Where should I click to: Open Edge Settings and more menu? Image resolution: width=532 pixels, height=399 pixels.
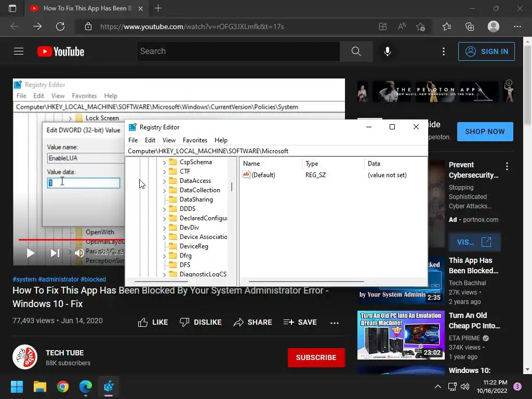517,26
